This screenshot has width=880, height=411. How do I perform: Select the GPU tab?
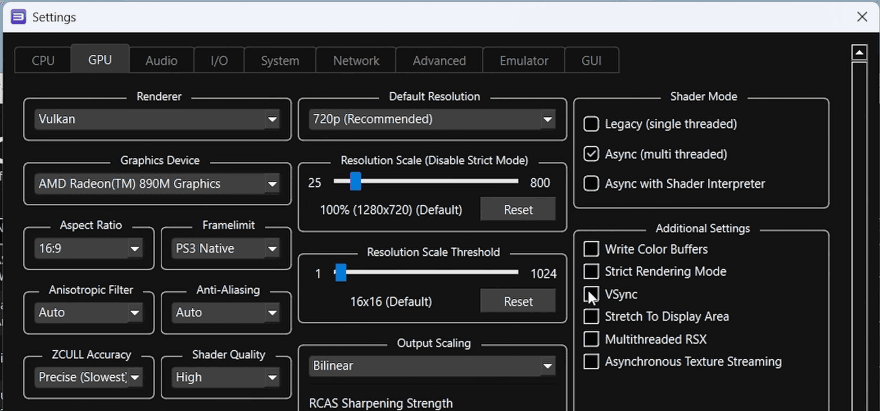tap(100, 60)
